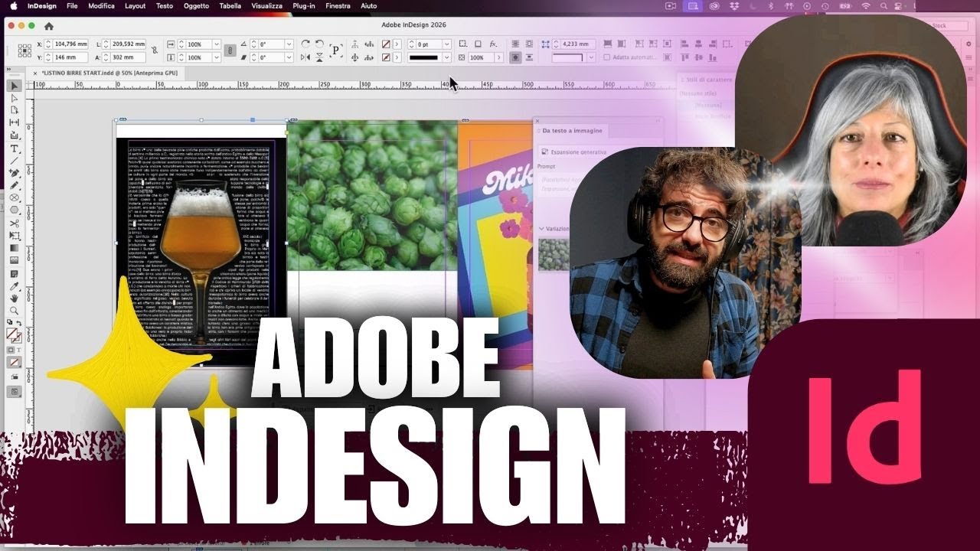Click the Wi-Fi status icon

(866, 5)
